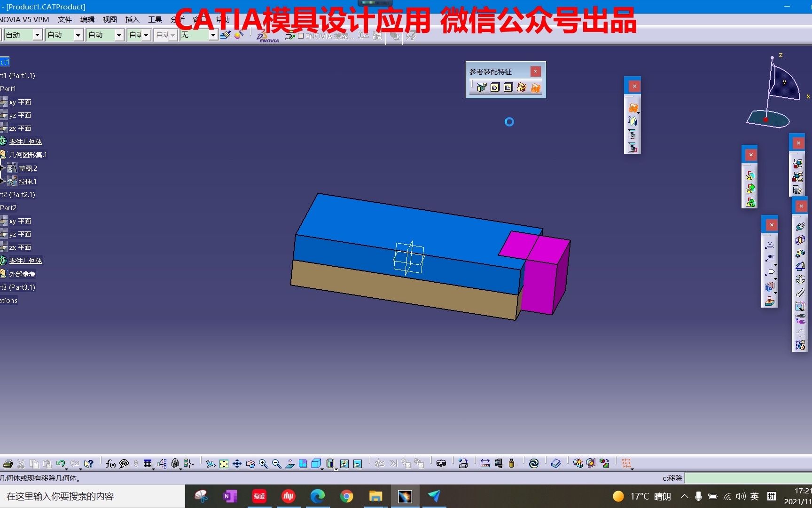
Task: Open the Multi-View quad window icon
Action: pos(303,464)
